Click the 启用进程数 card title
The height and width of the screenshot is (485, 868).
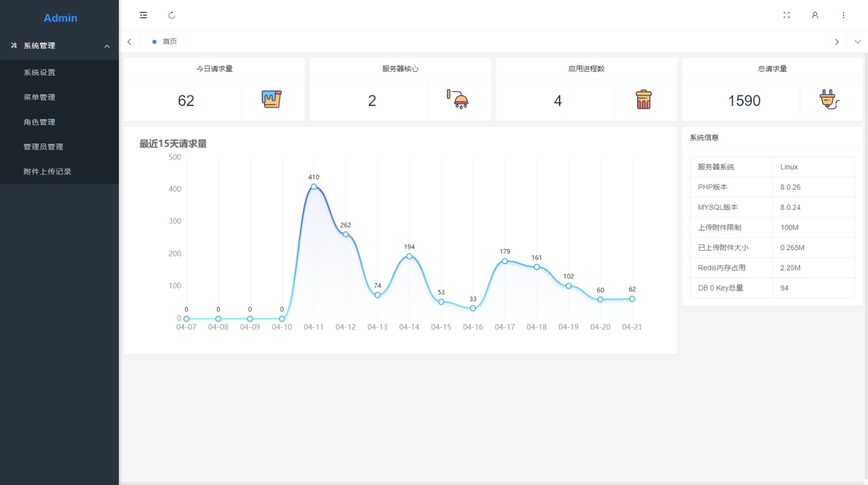pos(587,68)
